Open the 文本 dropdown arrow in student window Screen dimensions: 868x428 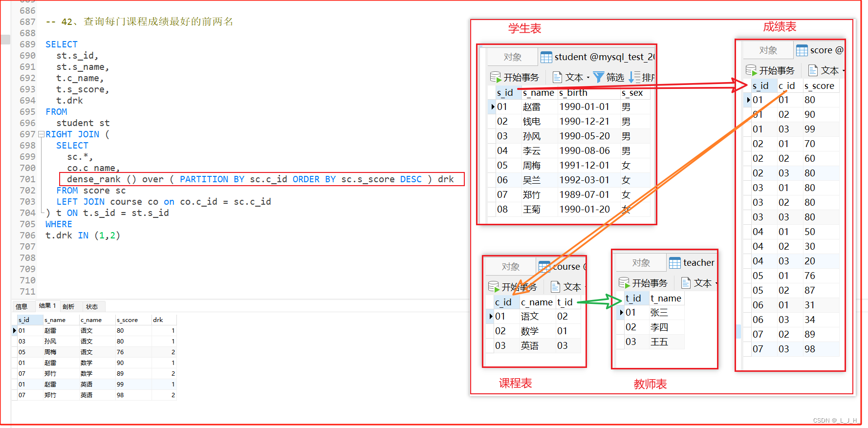(588, 78)
